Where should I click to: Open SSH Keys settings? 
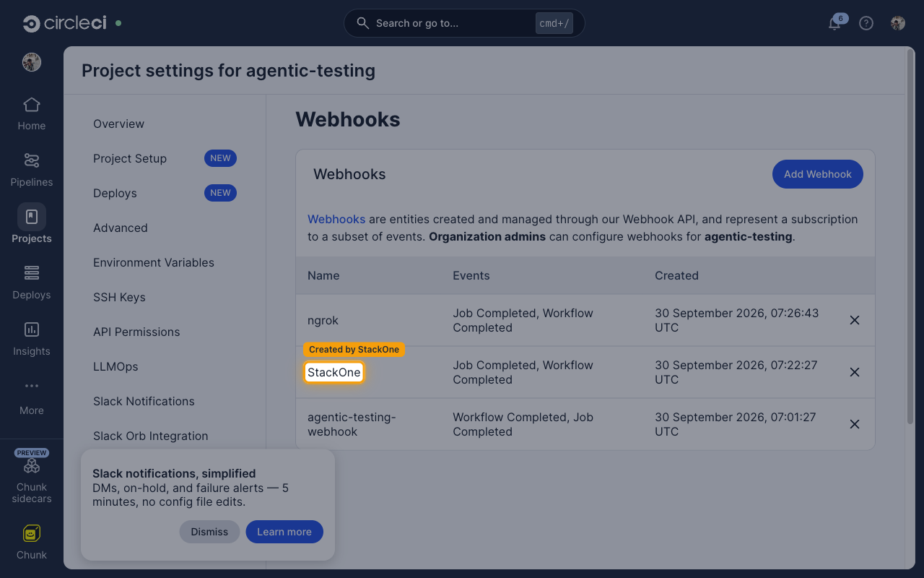(119, 297)
